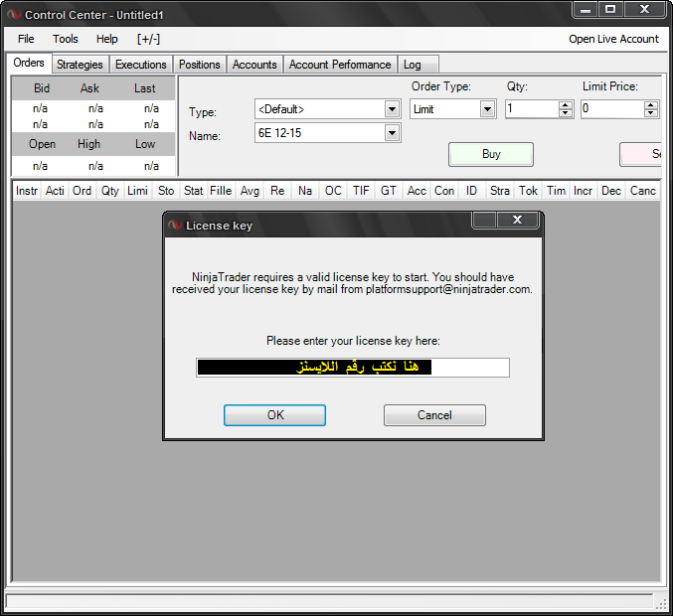Click the Bid label in quote panel
Viewport: 673px width, 616px height.
tap(42, 88)
